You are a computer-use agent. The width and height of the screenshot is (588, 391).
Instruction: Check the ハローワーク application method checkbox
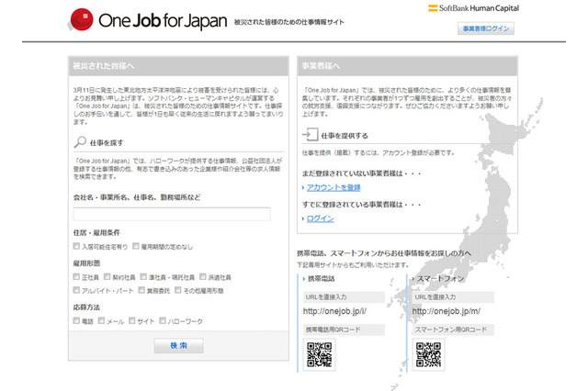coord(163,320)
